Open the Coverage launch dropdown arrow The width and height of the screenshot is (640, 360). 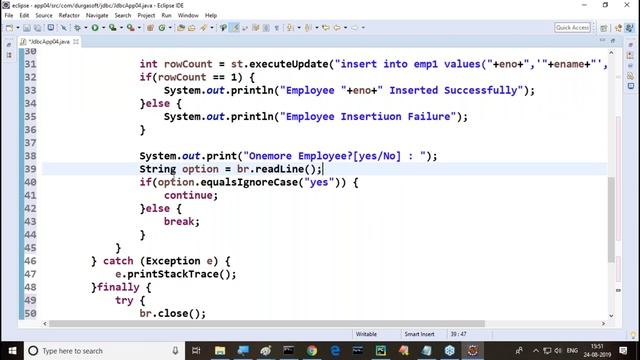(x=121, y=28)
